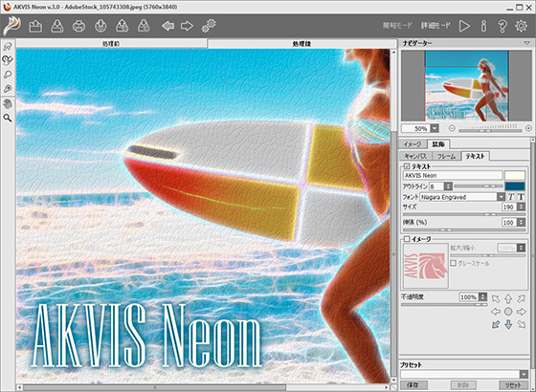Click the text size slider track
This screenshot has width=536, height=392.
pyautogui.click(x=464, y=214)
